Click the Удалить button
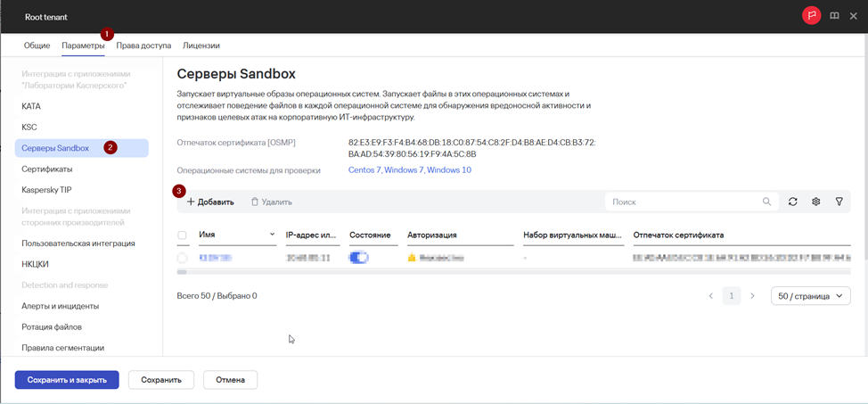 tap(271, 202)
